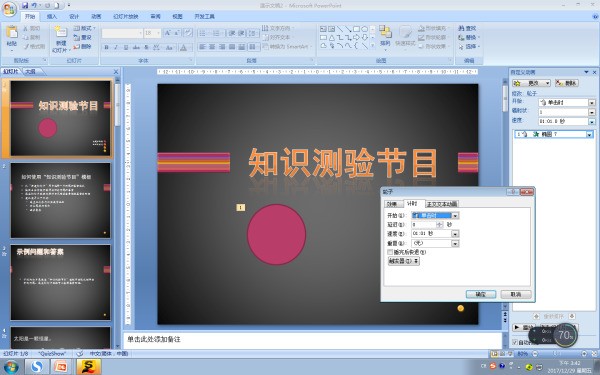Open the round Office button menu
This screenshot has height=375, width=600.
click(9, 8)
